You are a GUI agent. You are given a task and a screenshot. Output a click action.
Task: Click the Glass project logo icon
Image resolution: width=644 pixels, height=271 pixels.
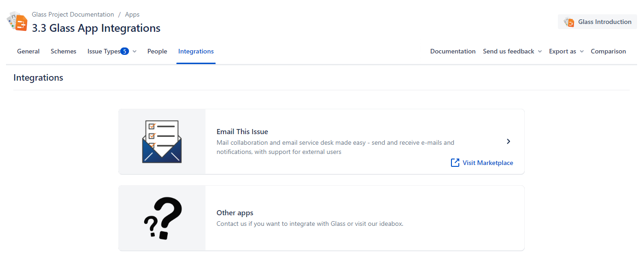(17, 22)
